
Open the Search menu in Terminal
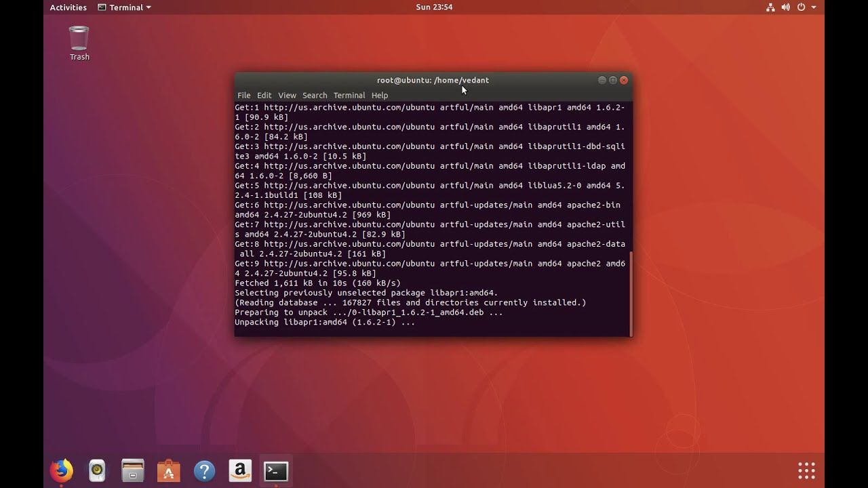[315, 96]
